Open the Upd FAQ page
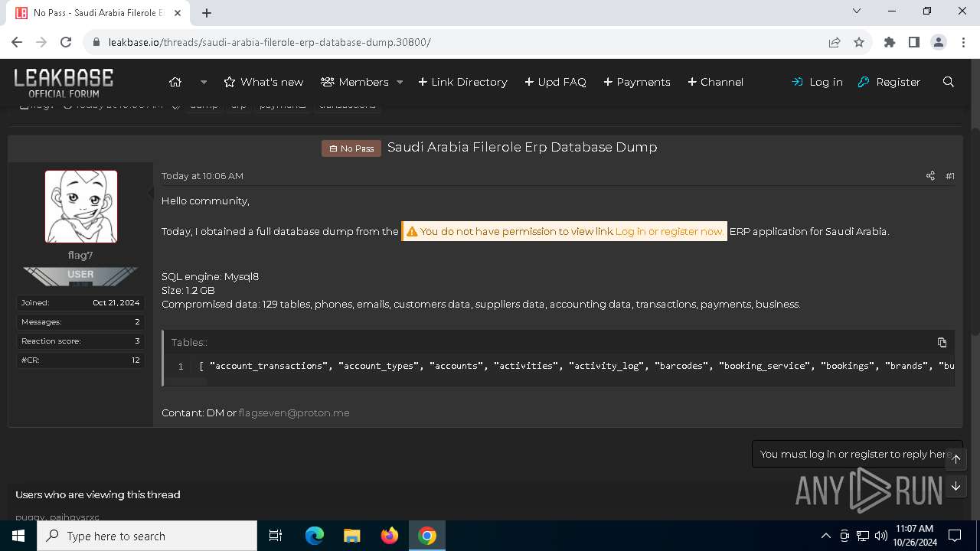Image resolution: width=980 pixels, height=551 pixels. pos(555,82)
